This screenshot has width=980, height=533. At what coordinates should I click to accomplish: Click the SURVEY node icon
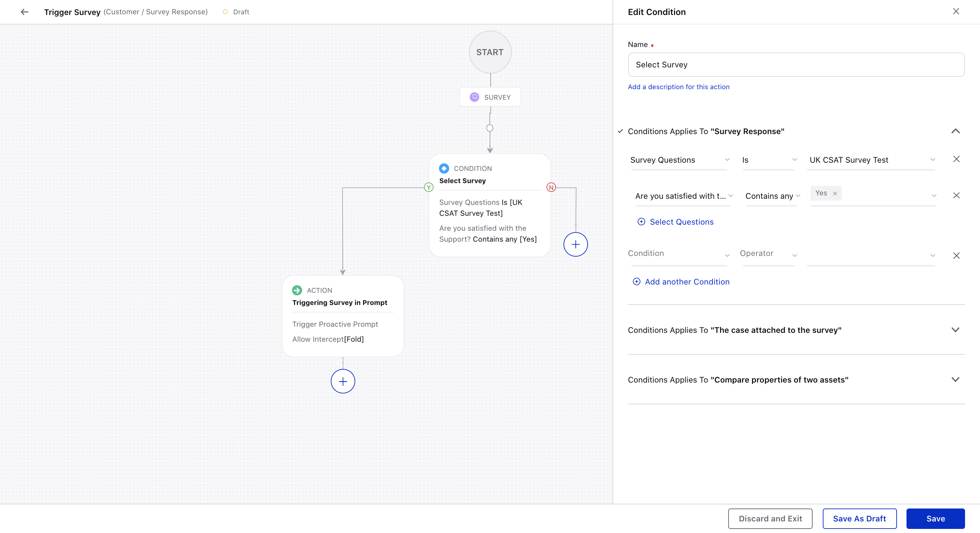tap(474, 97)
